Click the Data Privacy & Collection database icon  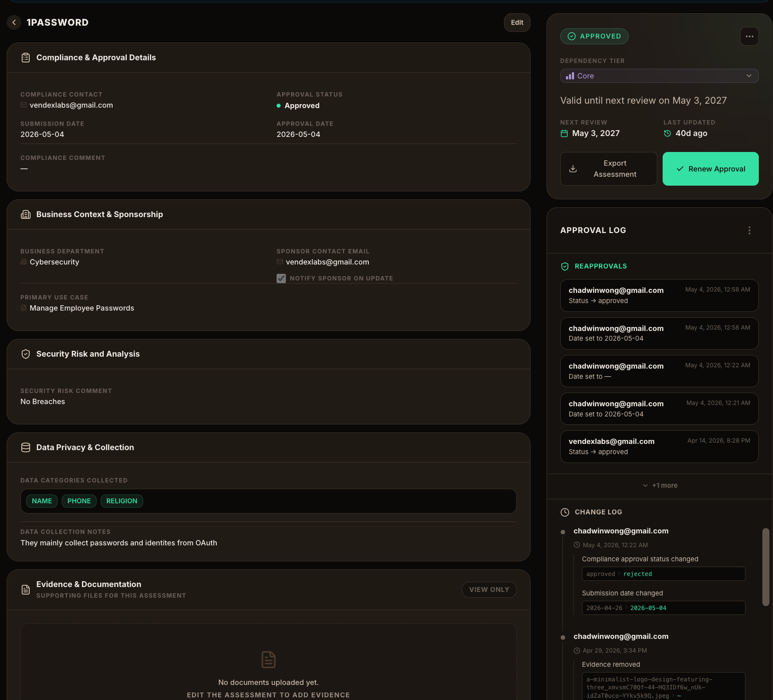[x=26, y=447]
